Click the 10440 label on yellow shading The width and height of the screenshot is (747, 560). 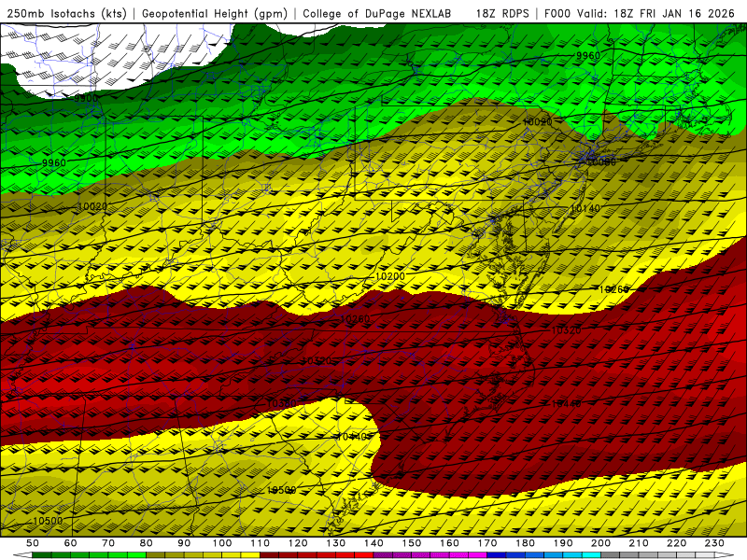pos(352,436)
